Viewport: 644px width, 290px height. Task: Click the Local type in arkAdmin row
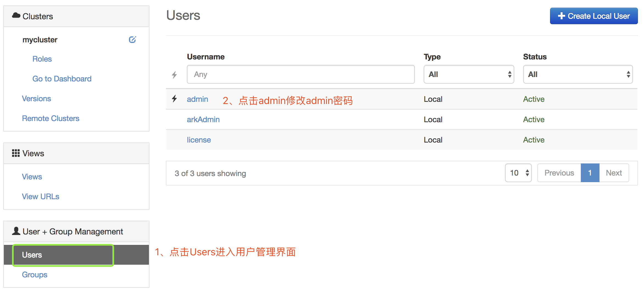pos(433,119)
